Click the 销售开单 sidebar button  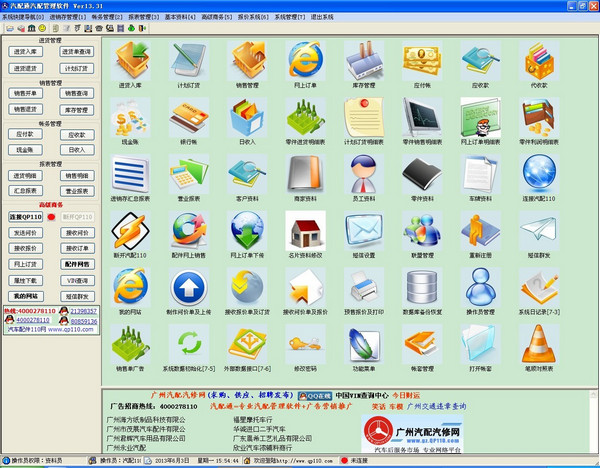pyautogui.click(x=26, y=93)
